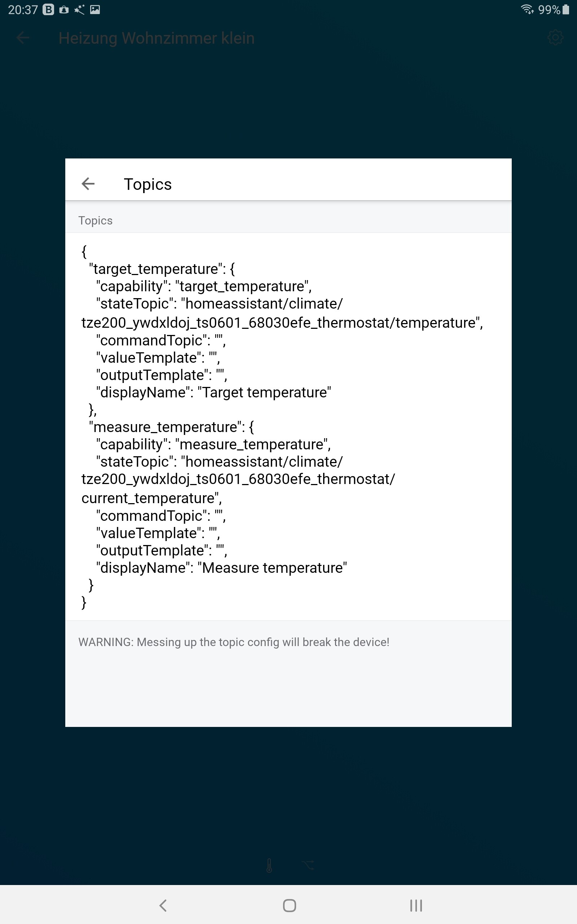Open the settings gear icon
The height and width of the screenshot is (924, 577).
tap(555, 38)
